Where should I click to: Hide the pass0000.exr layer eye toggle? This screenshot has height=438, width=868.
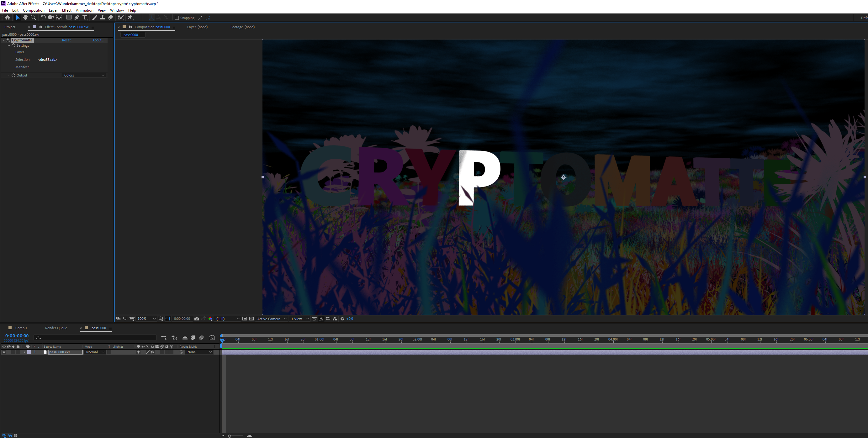click(4, 352)
